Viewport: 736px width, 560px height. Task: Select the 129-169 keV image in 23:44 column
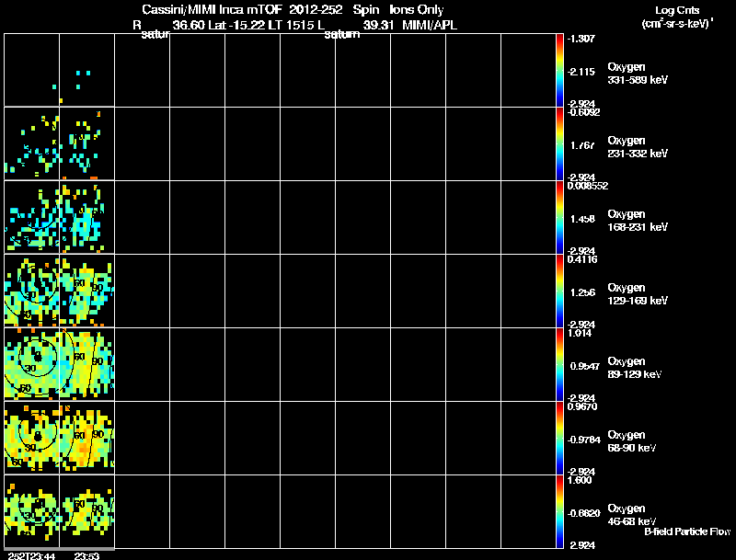(x=32, y=291)
